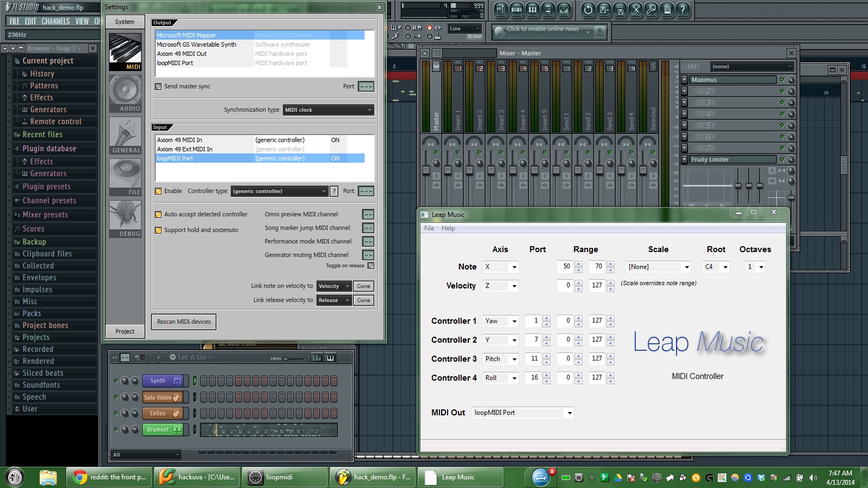Click the Project button in Settings

tap(125, 331)
